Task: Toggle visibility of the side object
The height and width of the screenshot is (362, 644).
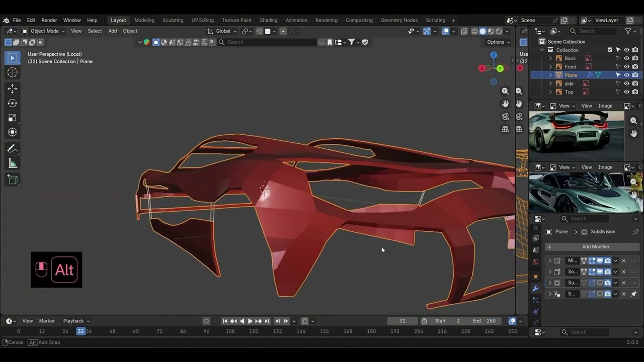Action: click(626, 83)
